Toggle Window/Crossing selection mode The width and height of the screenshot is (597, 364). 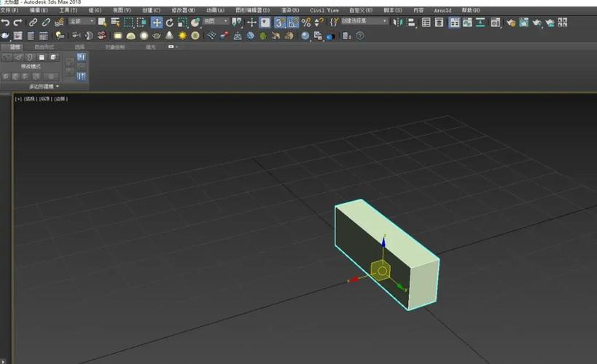coord(141,23)
